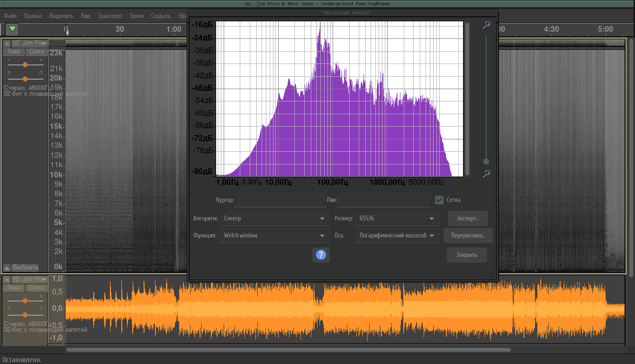Open the spectrogram track name dropdown '02. Jim Po'
The image size is (635, 364).
[29, 43]
